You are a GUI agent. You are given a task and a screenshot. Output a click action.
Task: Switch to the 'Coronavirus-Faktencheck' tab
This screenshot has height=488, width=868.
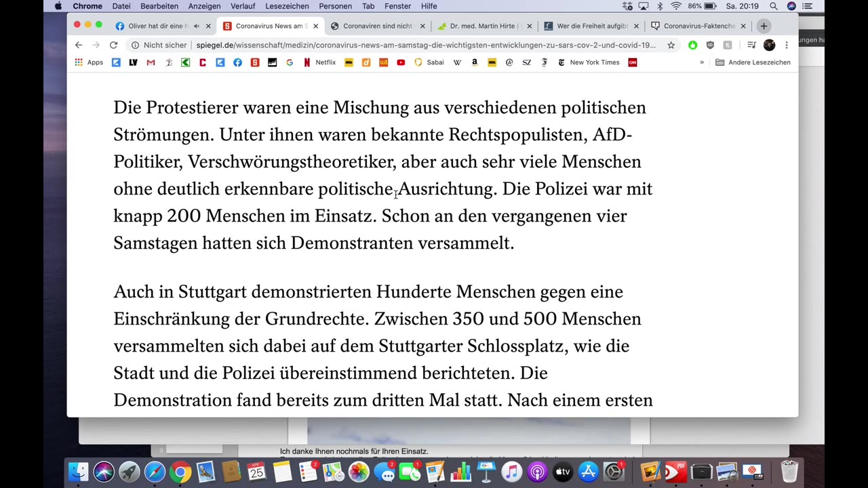[x=698, y=26]
